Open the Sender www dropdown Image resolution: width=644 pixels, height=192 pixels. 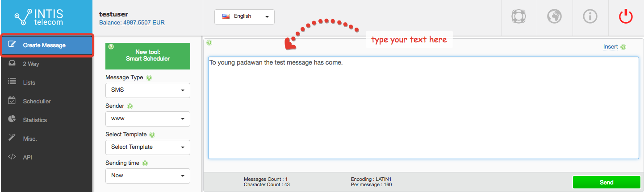(x=148, y=119)
